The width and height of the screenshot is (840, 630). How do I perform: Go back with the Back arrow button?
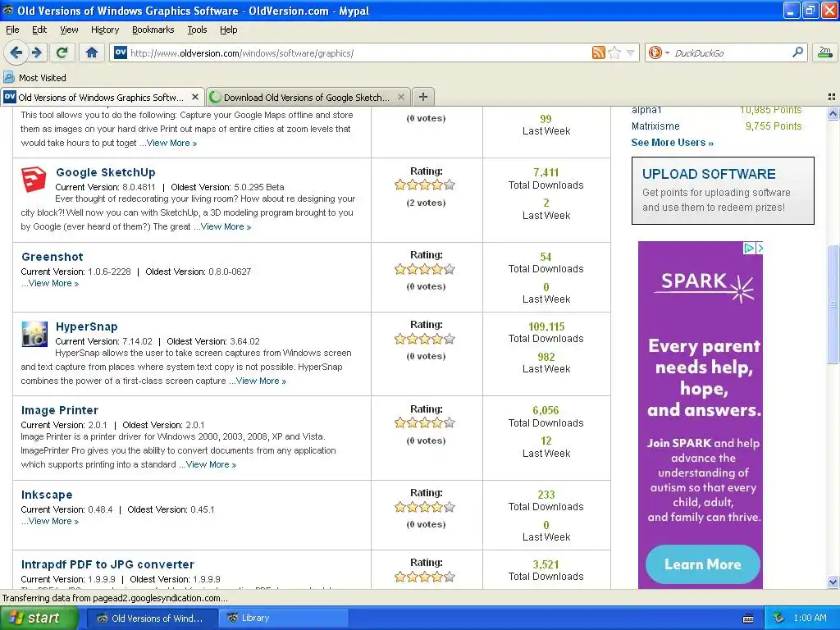(x=16, y=52)
